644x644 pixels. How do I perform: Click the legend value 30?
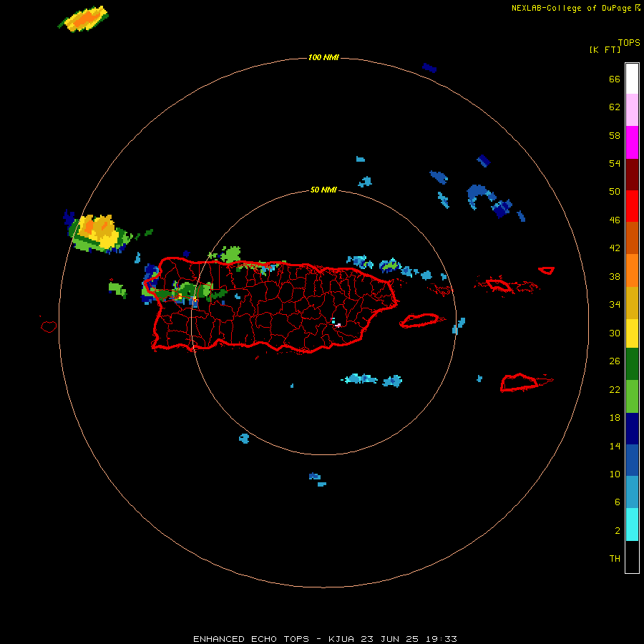tap(615, 333)
